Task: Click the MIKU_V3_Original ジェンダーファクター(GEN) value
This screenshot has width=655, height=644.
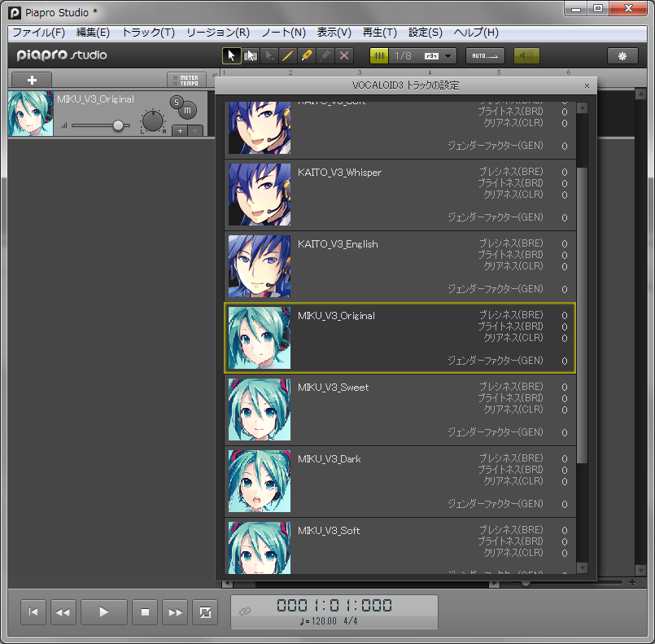Action: click(x=565, y=361)
